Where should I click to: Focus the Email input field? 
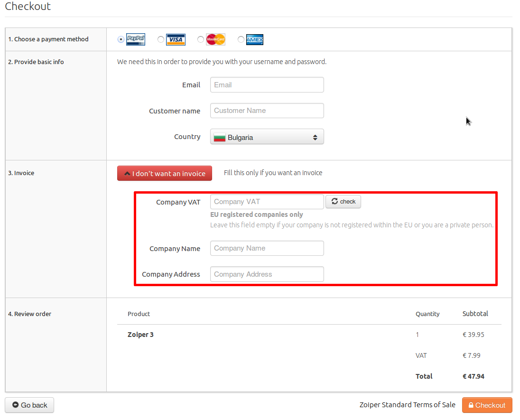click(267, 85)
